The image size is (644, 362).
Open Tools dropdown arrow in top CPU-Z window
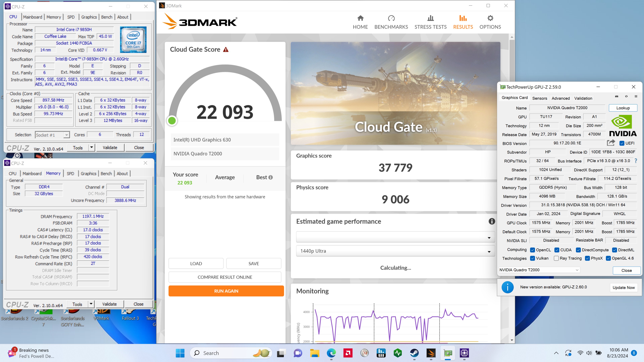click(92, 148)
